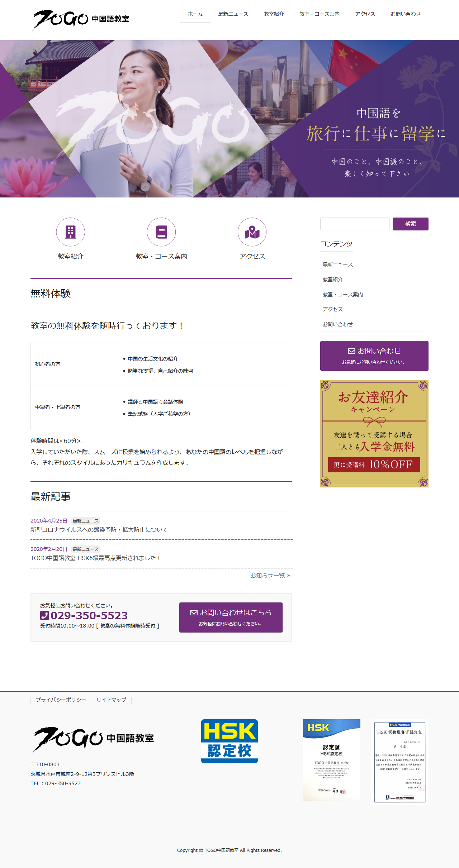
Task: Click the お問い合わせはこちら button
Action: click(231, 617)
